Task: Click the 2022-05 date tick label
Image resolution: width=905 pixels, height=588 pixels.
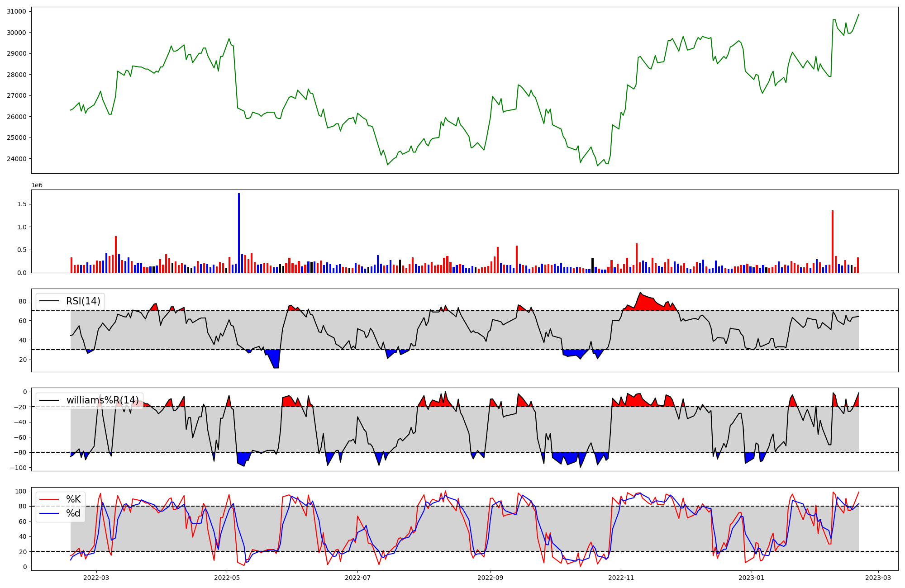Action: click(x=227, y=578)
